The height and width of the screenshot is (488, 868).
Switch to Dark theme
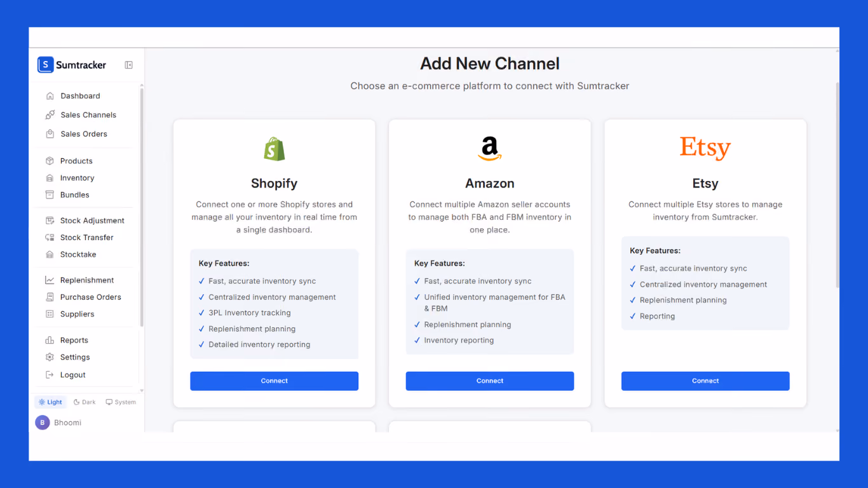pos(85,402)
